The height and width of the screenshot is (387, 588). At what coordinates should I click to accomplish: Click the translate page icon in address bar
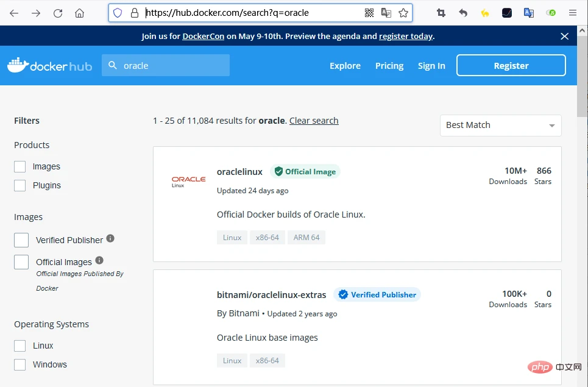386,13
